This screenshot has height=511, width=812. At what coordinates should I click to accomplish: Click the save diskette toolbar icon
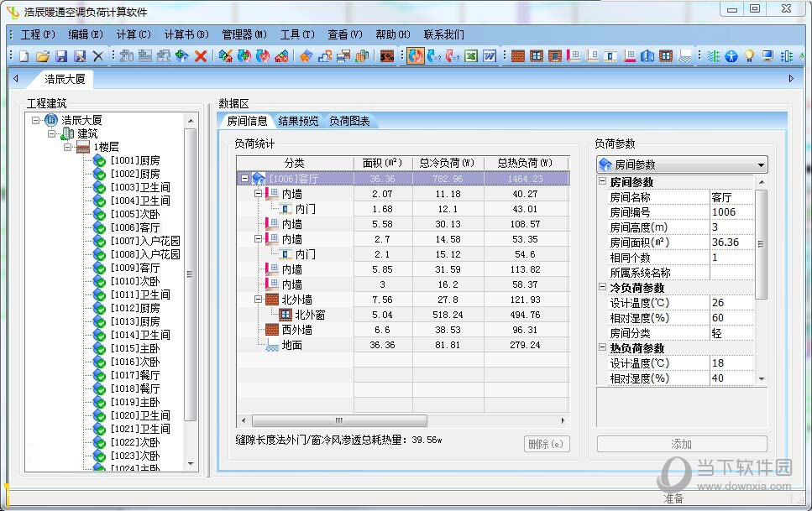pyautogui.click(x=61, y=56)
